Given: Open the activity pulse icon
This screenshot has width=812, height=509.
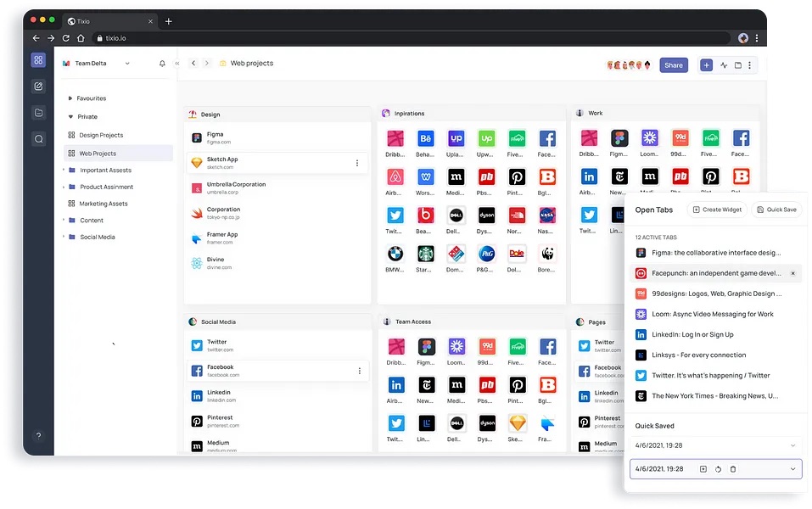Looking at the screenshot, I should [x=724, y=65].
